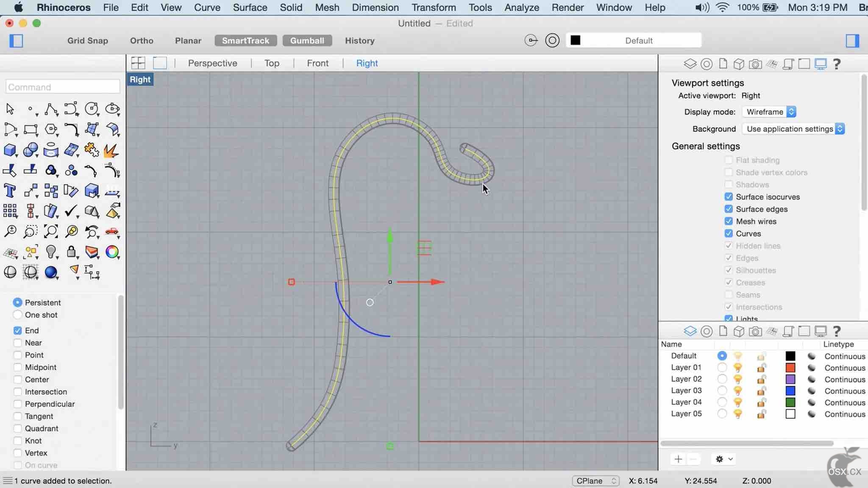Click the padlock Lock objects tool

(71, 252)
